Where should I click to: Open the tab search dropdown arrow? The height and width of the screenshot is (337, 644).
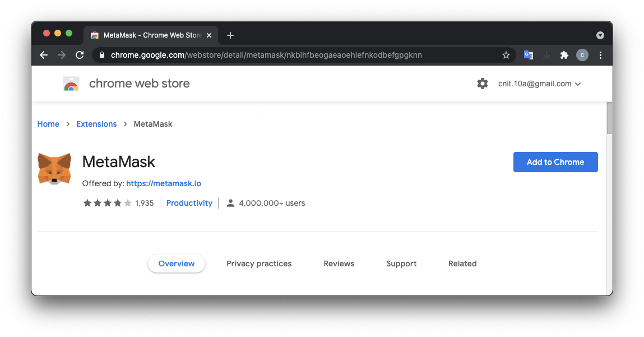coord(600,35)
